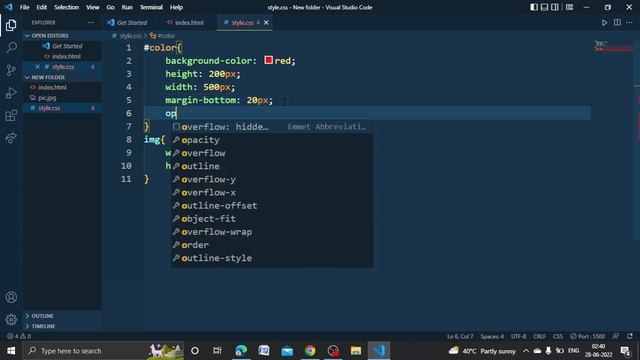
Task: Open the Accounts icon in activity bar
Action: 11,297
